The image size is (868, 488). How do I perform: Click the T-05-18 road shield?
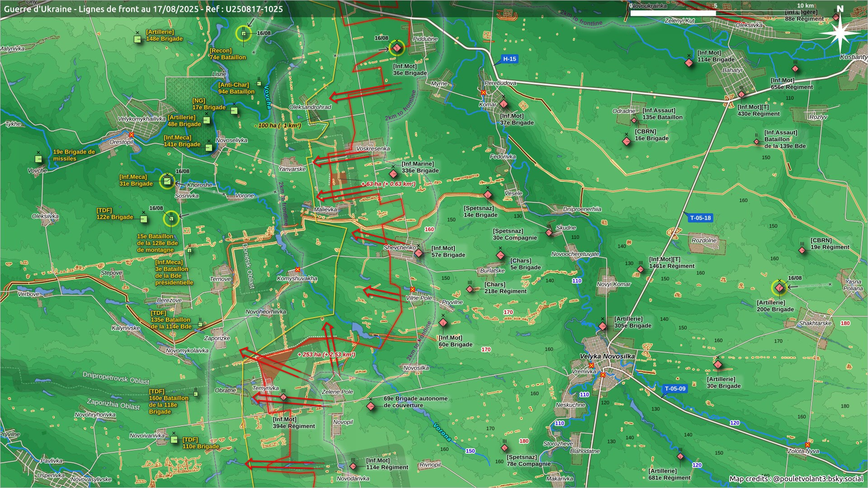point(700,218)
